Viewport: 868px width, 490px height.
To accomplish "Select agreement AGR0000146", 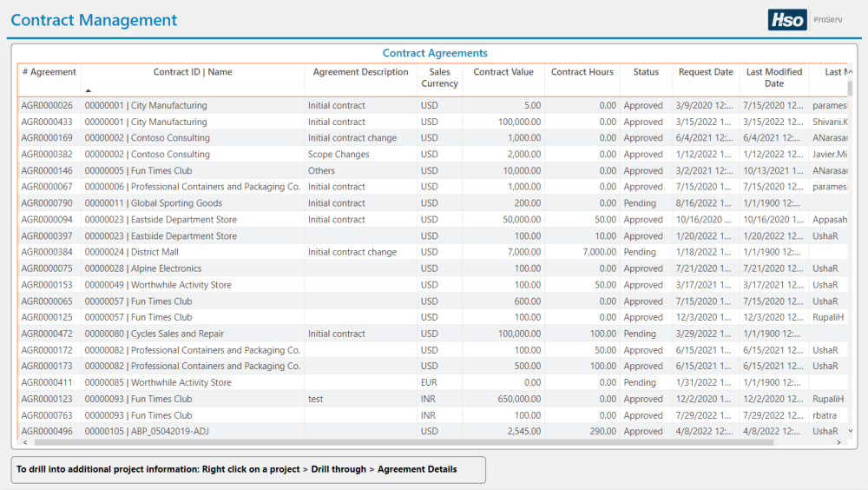I will pos(47,171).
